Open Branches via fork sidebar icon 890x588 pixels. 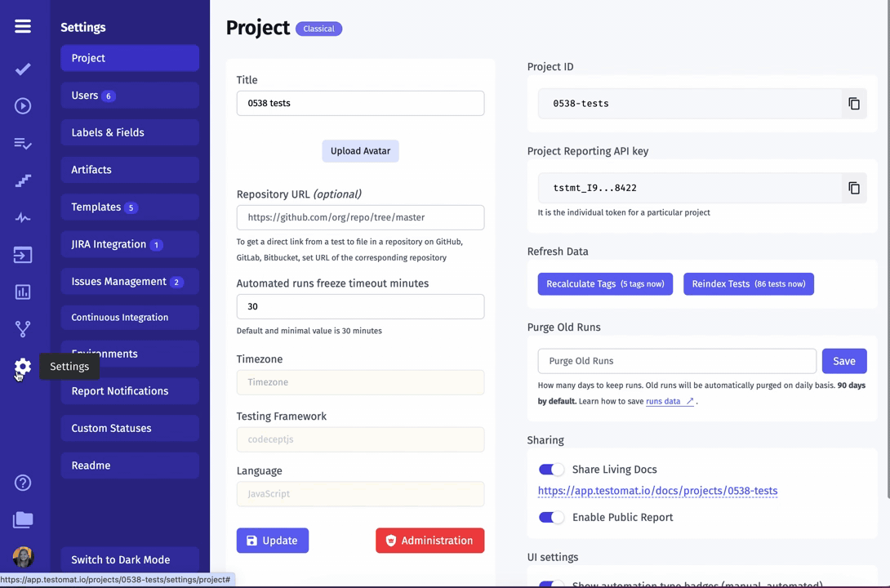click(23, 329)
